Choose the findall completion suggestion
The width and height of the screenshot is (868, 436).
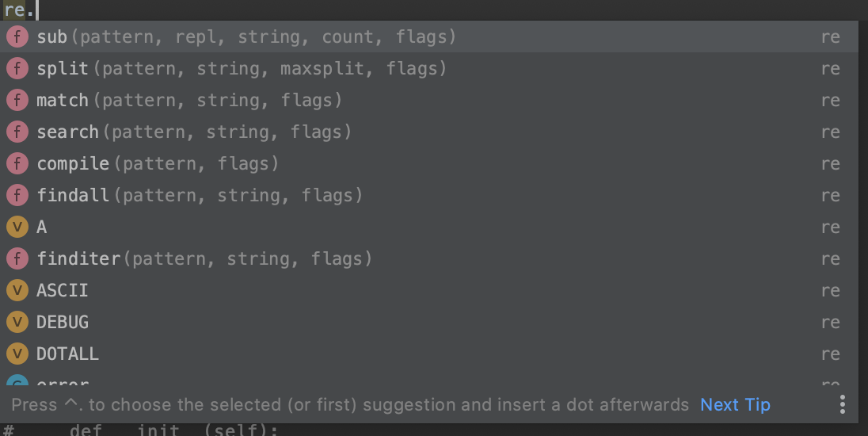[x=200, y=196]
